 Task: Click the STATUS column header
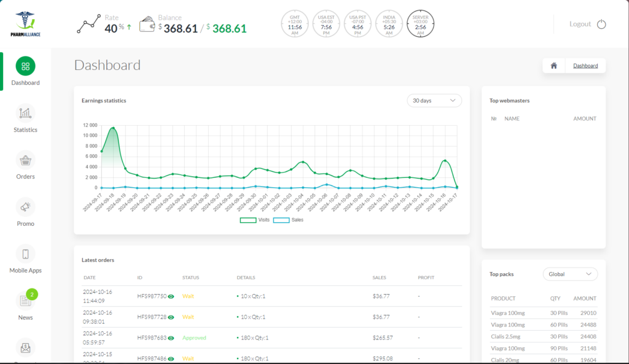190,277
